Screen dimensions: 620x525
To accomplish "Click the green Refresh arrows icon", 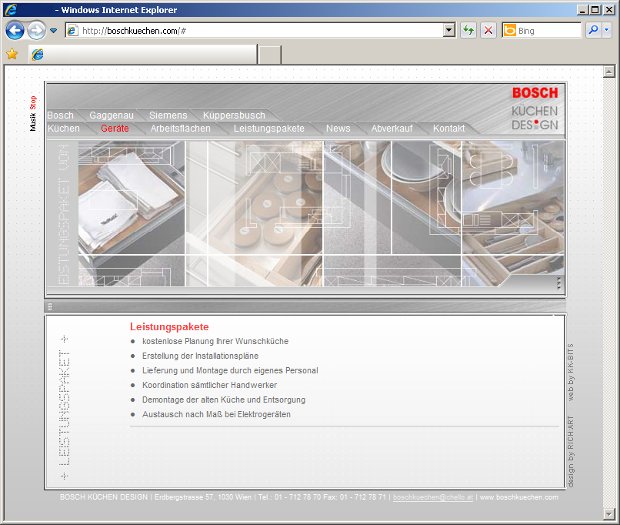I will (469, 30).
